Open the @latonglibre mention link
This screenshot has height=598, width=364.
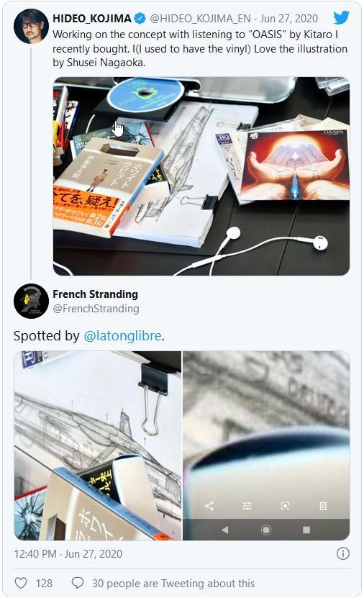point(122,336)
